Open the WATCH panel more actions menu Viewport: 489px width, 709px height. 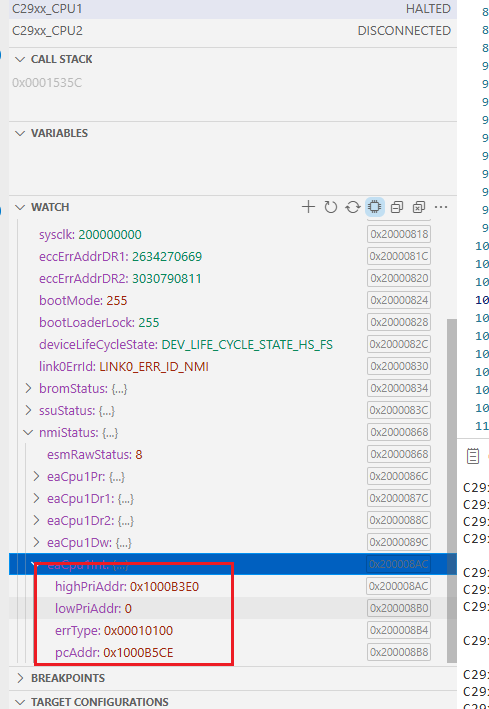pyautogui.click(x=441, y=207)
